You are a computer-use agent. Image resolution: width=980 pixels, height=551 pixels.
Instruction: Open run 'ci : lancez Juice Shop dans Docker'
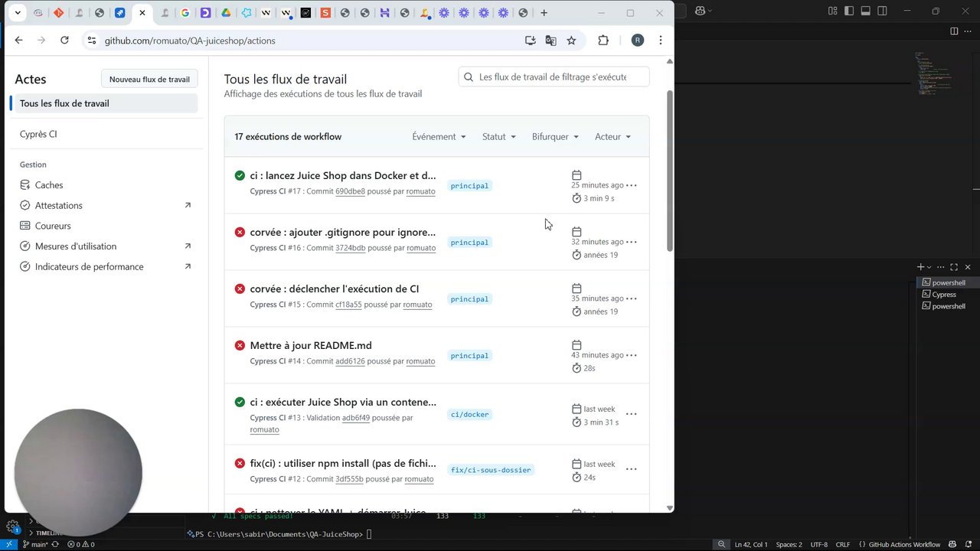pos(343,175)
